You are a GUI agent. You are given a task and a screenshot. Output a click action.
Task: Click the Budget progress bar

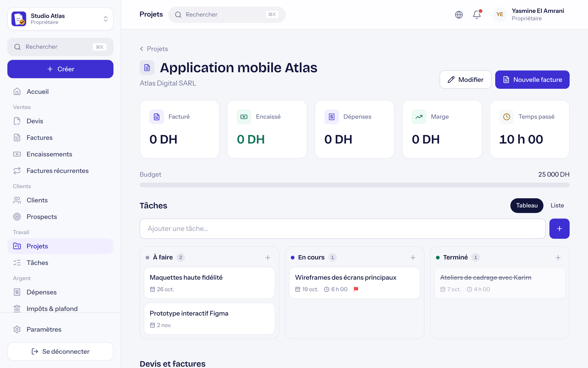[x=354, y=185]
